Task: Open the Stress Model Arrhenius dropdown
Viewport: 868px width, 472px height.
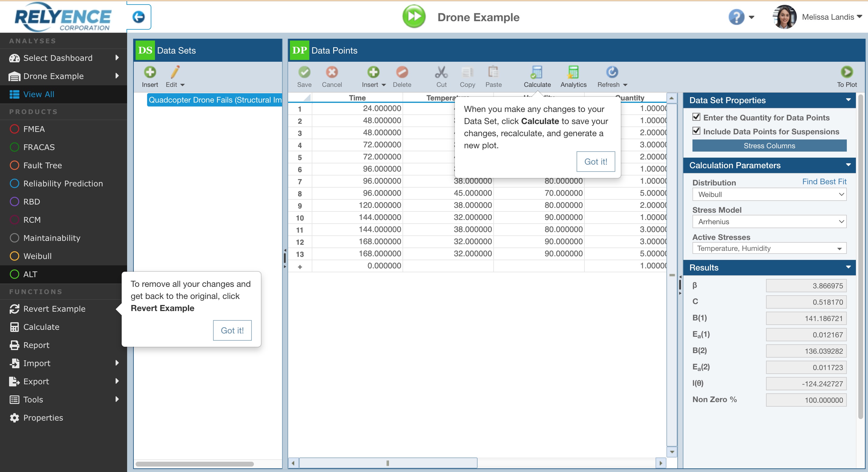Action: click(x=769, y=222)
